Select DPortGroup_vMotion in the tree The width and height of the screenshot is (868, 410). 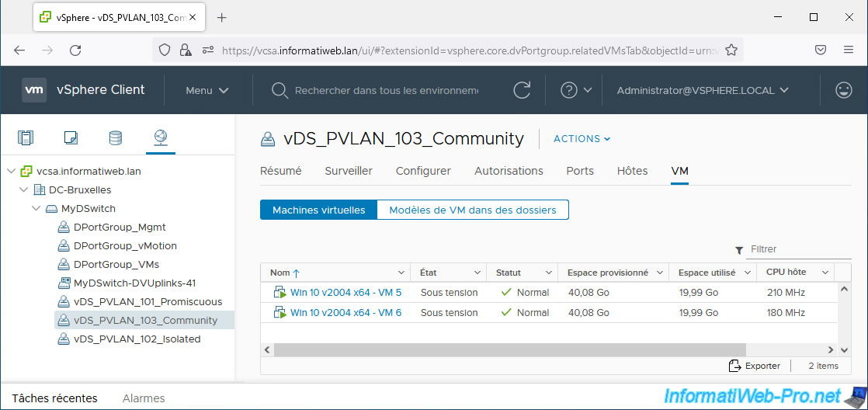[x=125, y=245]
